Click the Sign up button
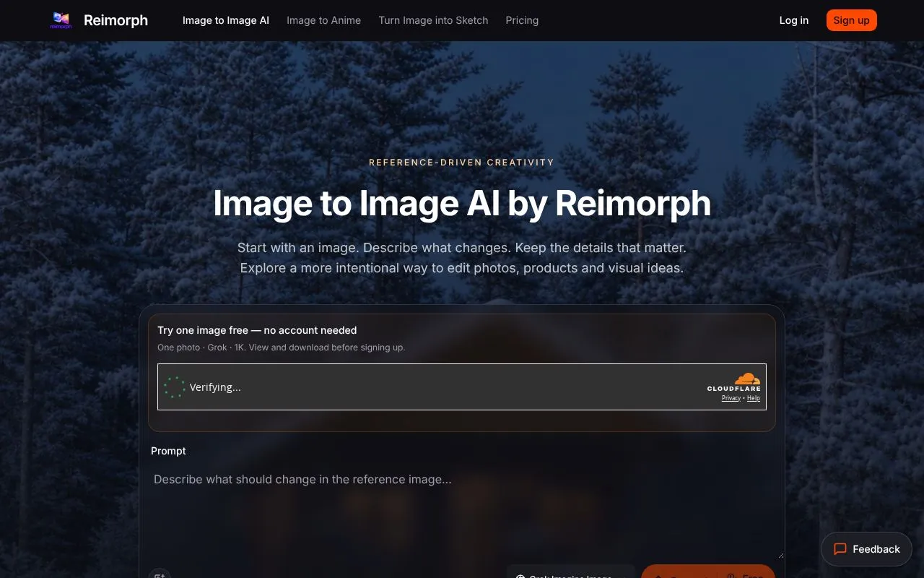 point(852,20)
